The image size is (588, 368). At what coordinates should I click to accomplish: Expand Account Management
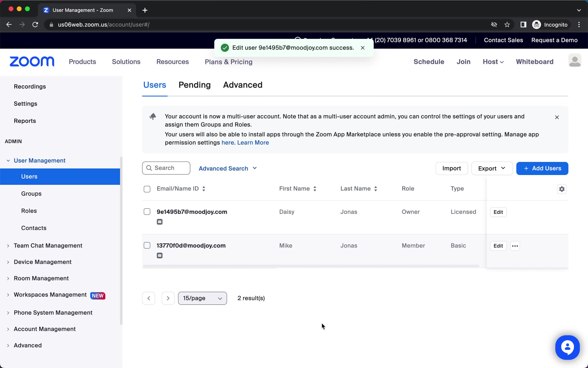pos(8,329)
